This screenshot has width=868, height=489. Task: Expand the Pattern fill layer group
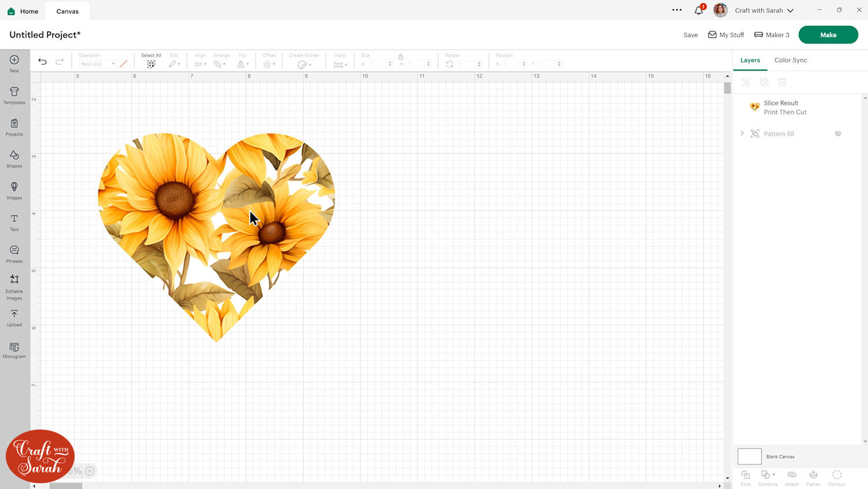point(742,134)
